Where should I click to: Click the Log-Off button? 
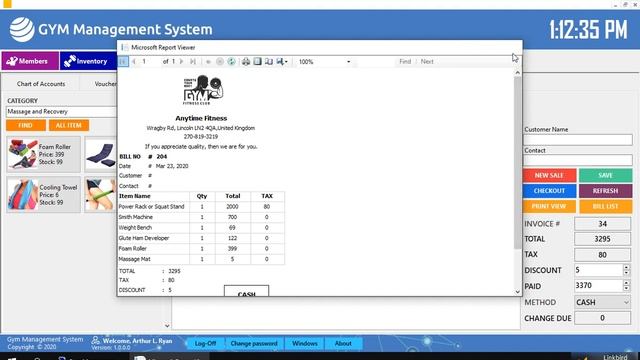pyautogui.click(x=205, y=343)
